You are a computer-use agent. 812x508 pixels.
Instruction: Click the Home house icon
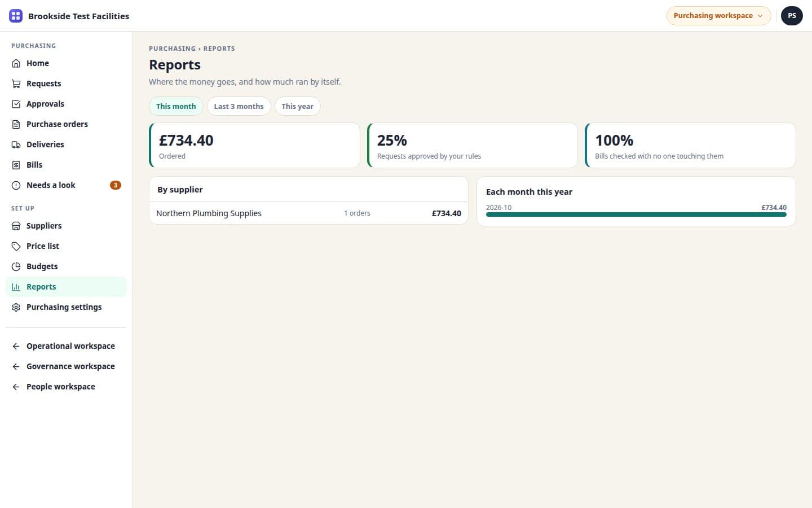[x=16, y=63]
